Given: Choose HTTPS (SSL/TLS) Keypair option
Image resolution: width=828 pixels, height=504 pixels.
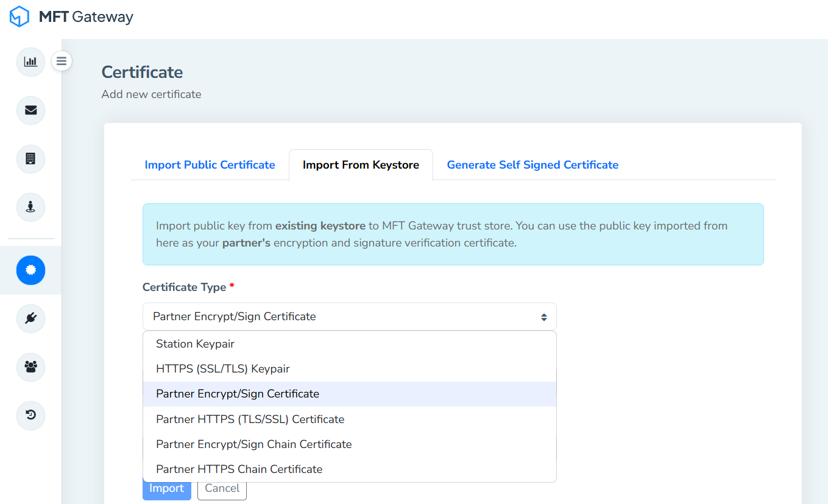Looking at the screenshot, I should coord(223,369).
